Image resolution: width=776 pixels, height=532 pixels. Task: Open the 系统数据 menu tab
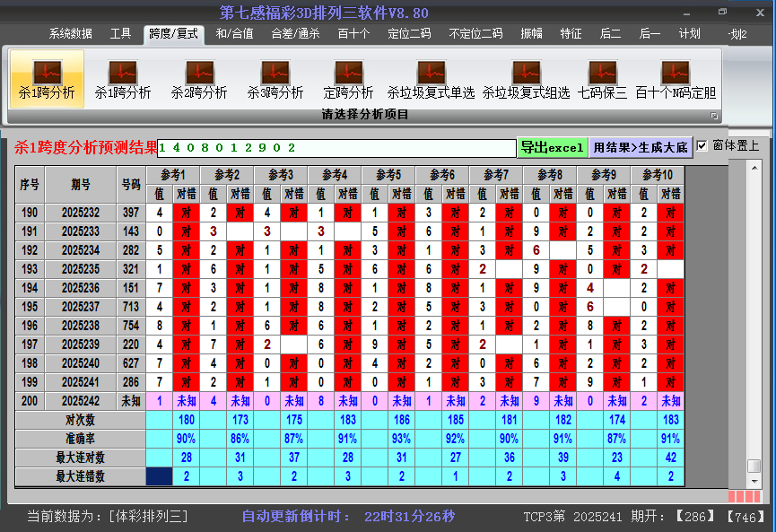[x=71, y=34]
